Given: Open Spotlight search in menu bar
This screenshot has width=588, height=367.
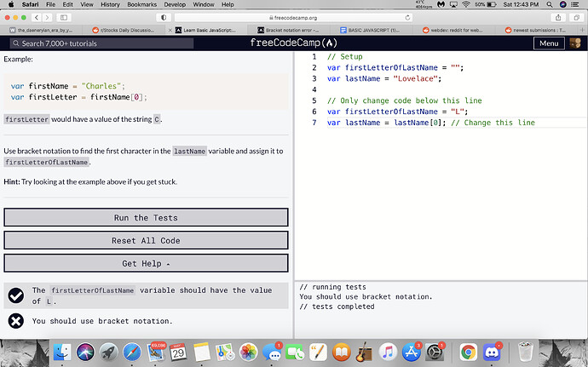Looking at the screenshot, I should 550,4.
